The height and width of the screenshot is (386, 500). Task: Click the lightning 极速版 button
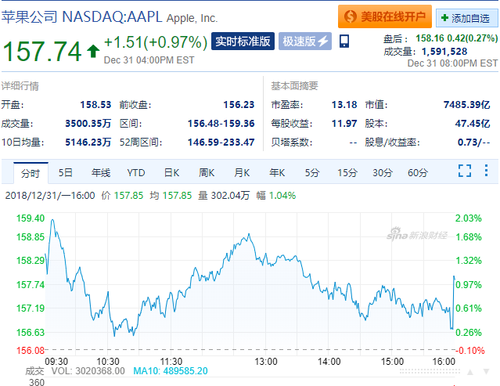pyautogui.click(x=305, y=41)
